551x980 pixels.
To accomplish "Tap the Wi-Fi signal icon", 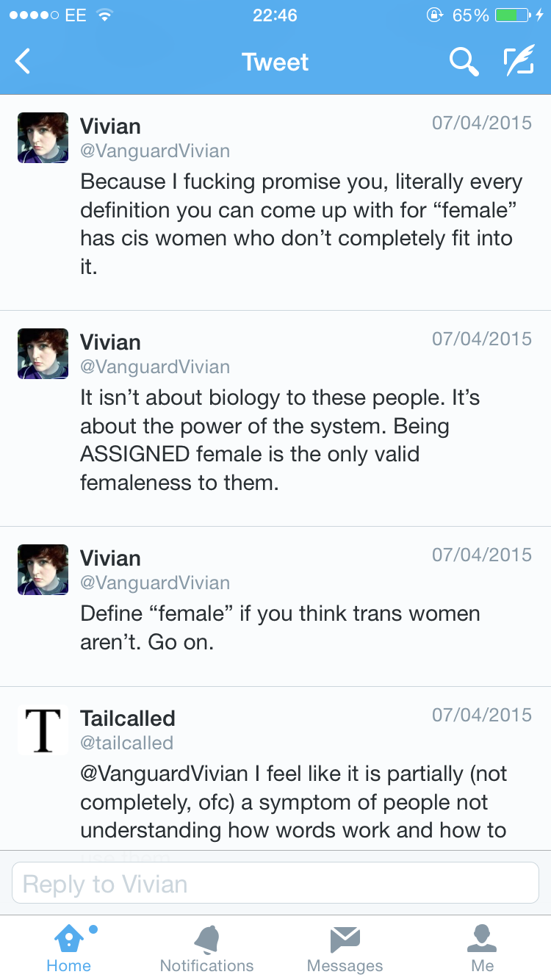I will (105, 15).
